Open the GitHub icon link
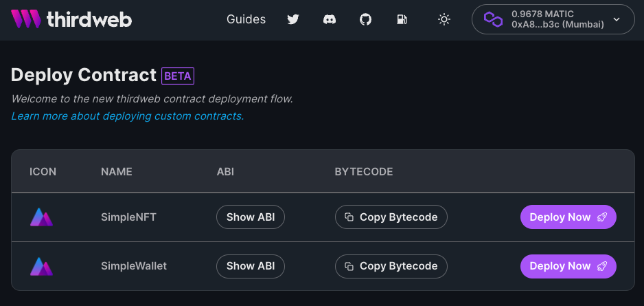The width and height of the screenshot is (644, 306). pyautogui.click(x=366, y=19)
